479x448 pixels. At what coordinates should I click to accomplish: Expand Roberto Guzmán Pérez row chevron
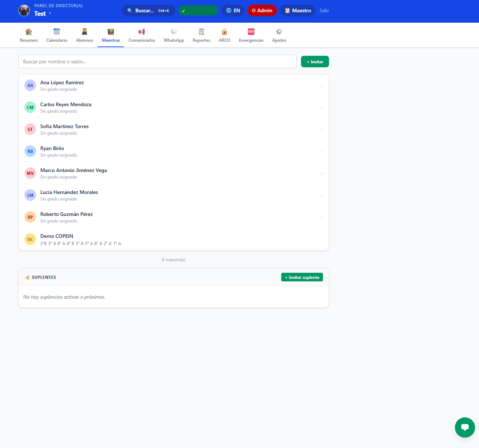(x=322, y=218)
